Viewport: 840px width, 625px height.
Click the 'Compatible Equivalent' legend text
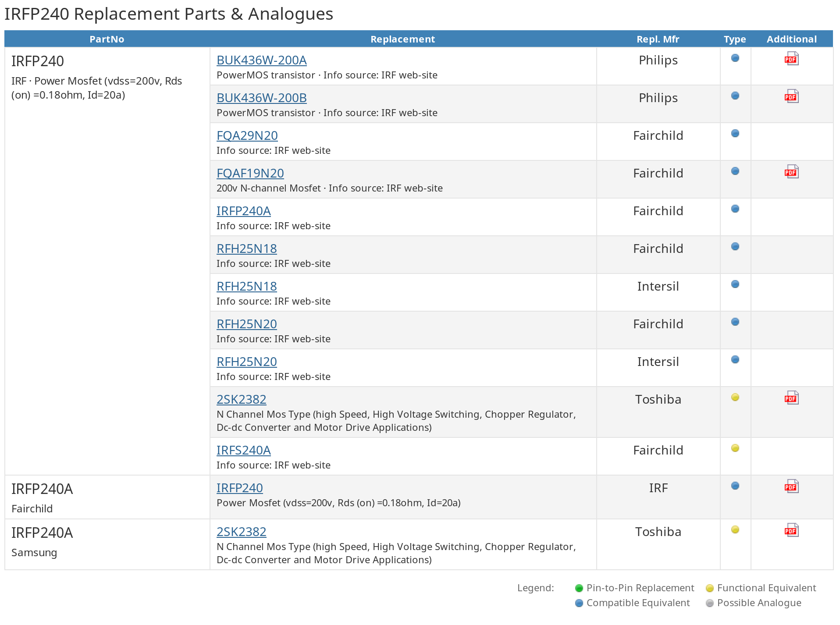[x=638, y=603]
